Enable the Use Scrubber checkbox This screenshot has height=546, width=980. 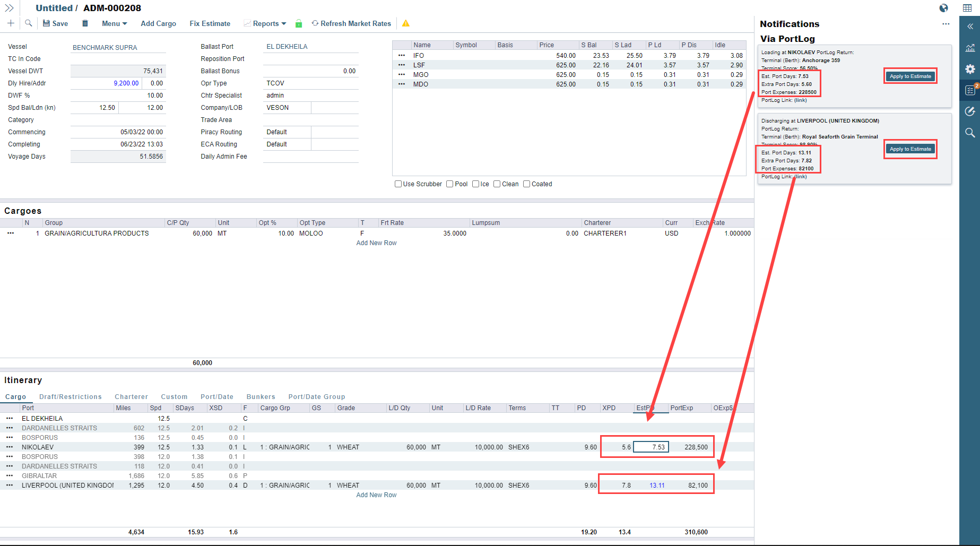tap(398, 184)
